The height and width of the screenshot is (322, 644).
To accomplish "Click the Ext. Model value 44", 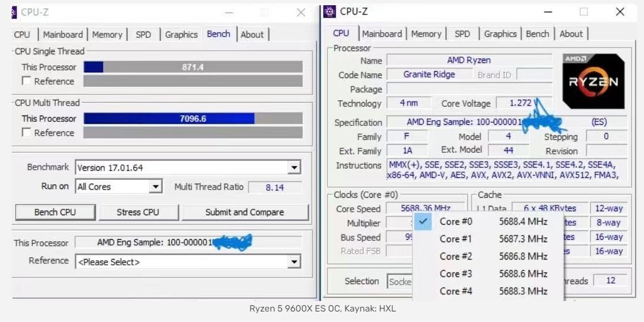I will [508, 150].
